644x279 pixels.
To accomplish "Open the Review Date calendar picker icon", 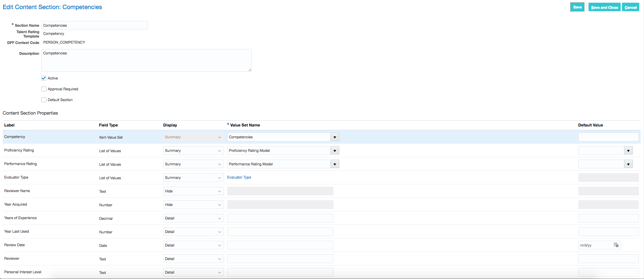I will click(x=616, y=245).
